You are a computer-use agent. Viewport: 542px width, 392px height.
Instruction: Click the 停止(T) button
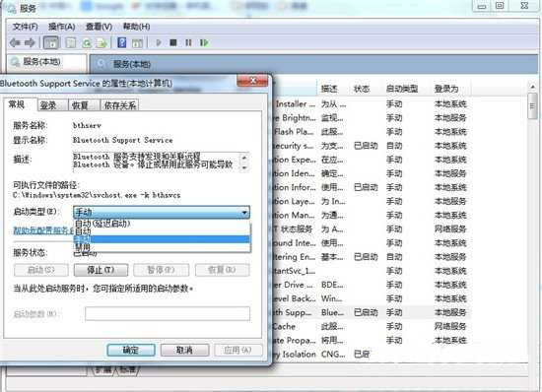coord(101,270)
